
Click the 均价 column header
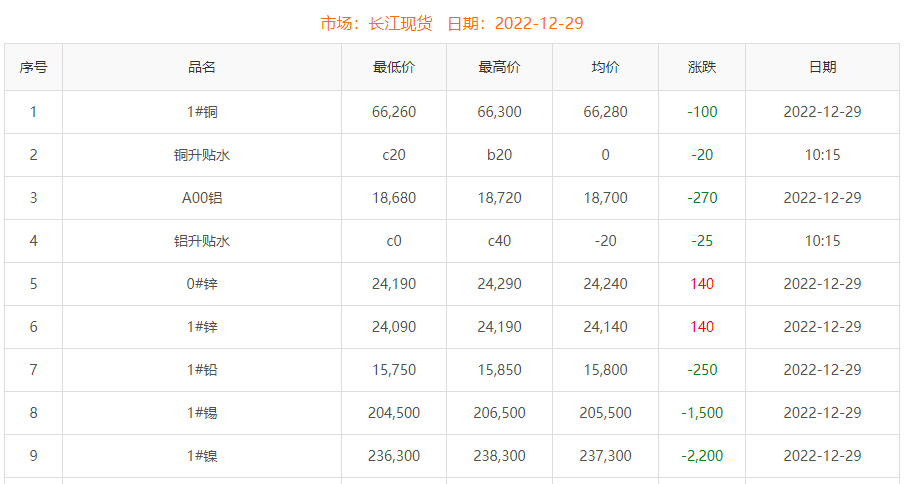click(605, 67)
